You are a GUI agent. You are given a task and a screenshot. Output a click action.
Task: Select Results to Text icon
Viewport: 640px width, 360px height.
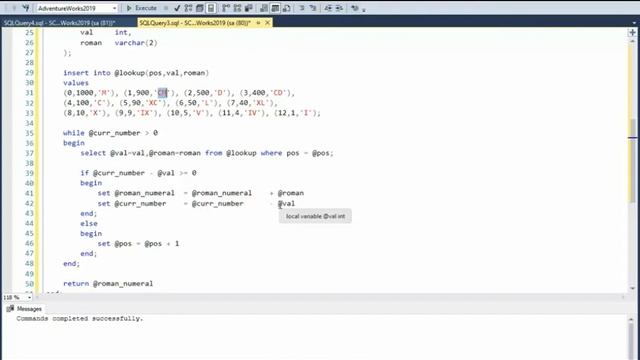click(264, 8)
